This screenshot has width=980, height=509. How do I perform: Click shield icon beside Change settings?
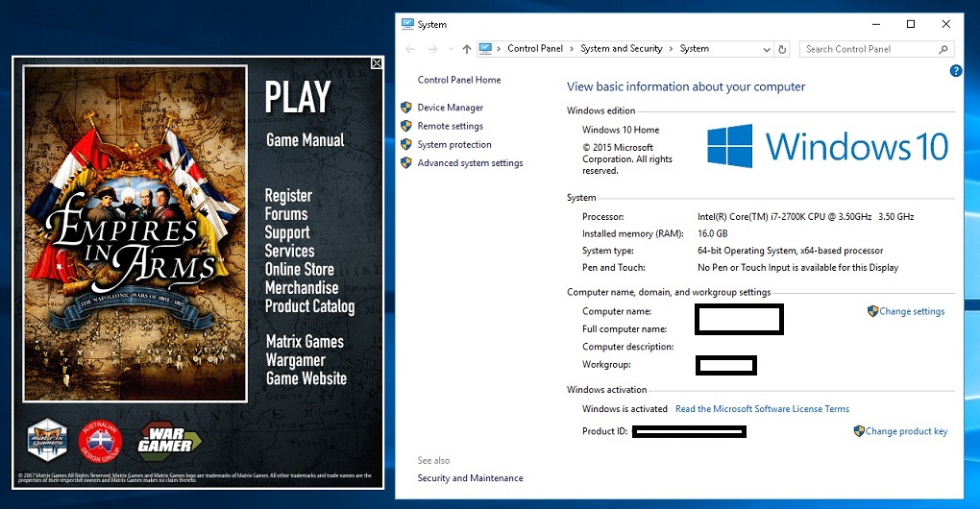tap(873, 311)
